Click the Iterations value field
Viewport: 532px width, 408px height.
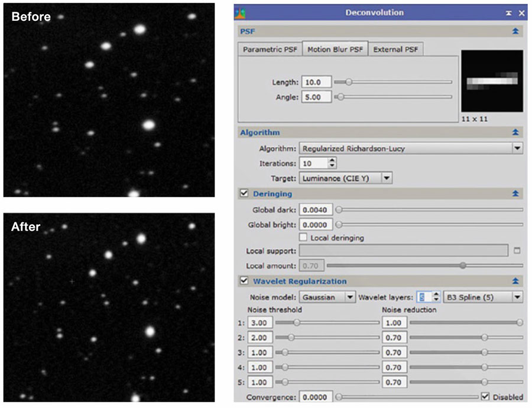tap(314, 163)
